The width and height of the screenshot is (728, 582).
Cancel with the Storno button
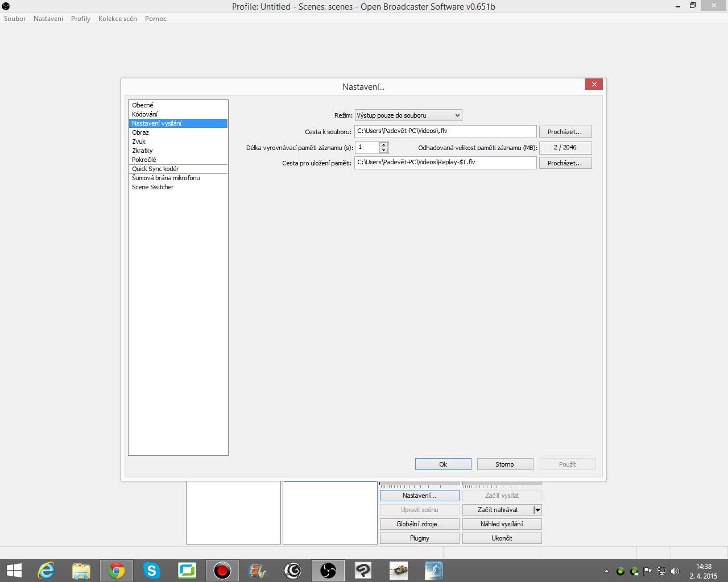click(504, 464)
